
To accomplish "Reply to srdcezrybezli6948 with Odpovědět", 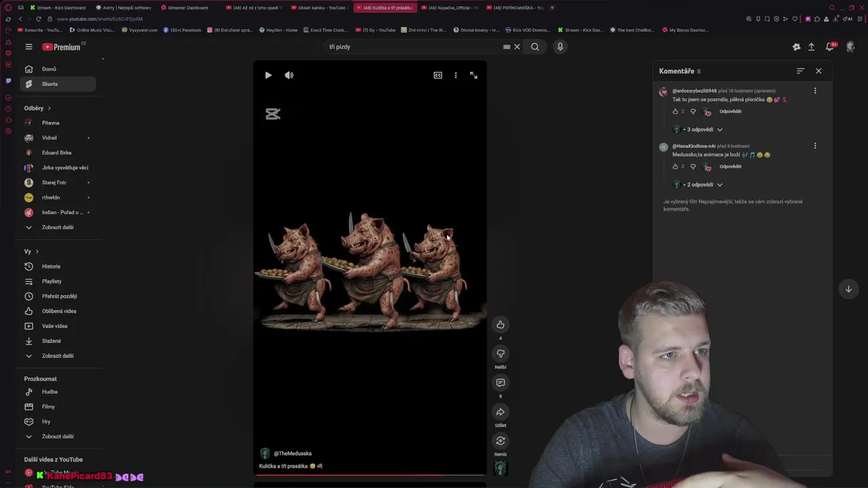I will (730, 111).
